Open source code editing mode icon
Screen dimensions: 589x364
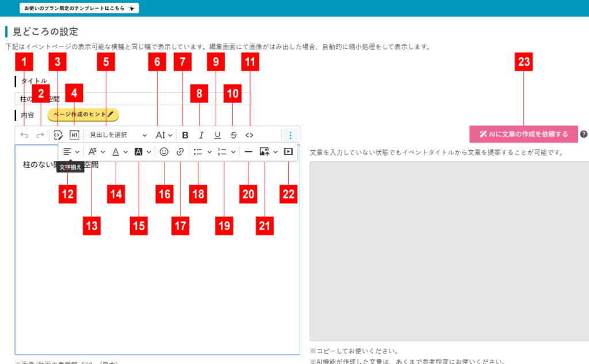pyautogui.click(x=58, y=135)
